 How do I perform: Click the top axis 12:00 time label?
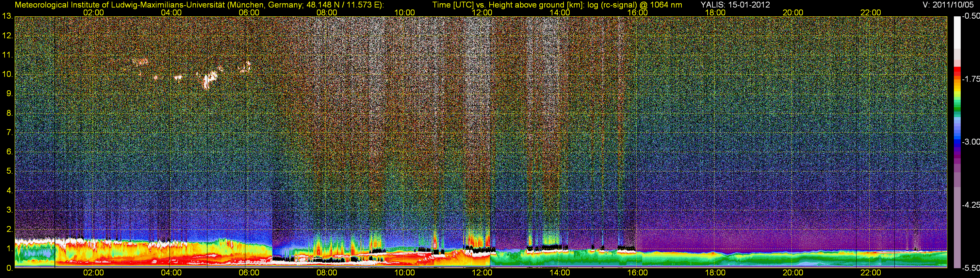click(x=482, y=12)
